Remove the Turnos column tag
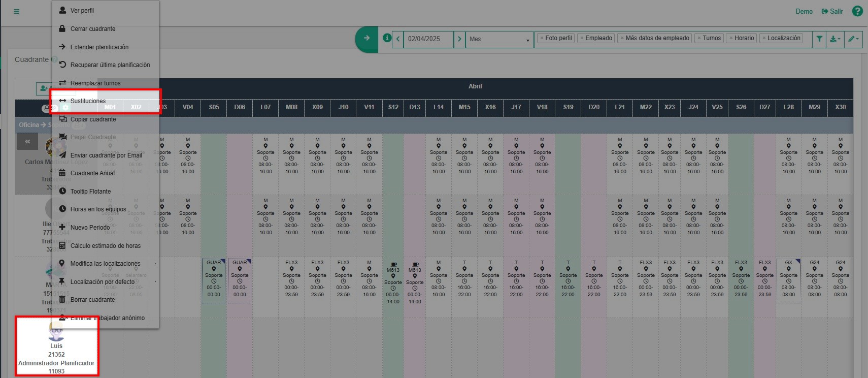 tap(699, 38)
